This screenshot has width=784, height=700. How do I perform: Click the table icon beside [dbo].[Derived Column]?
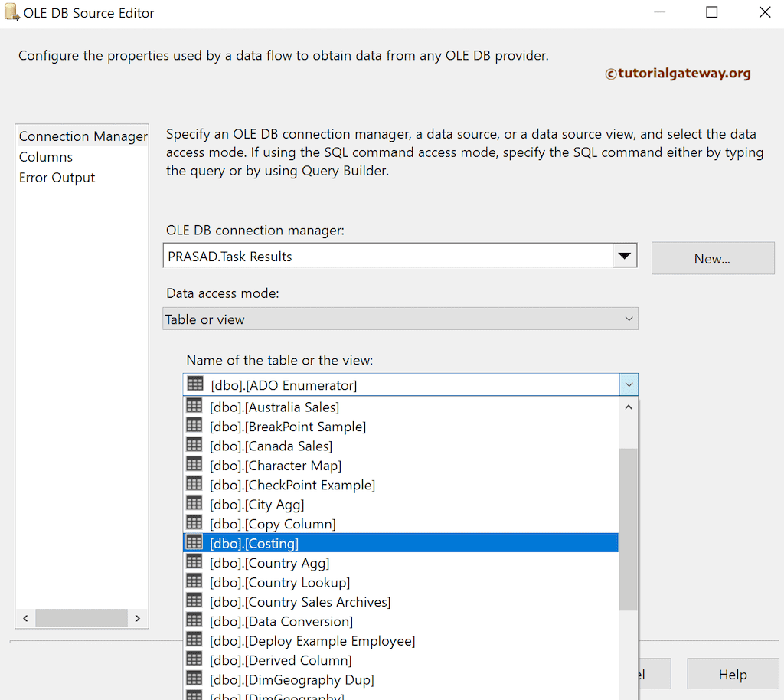194,659
